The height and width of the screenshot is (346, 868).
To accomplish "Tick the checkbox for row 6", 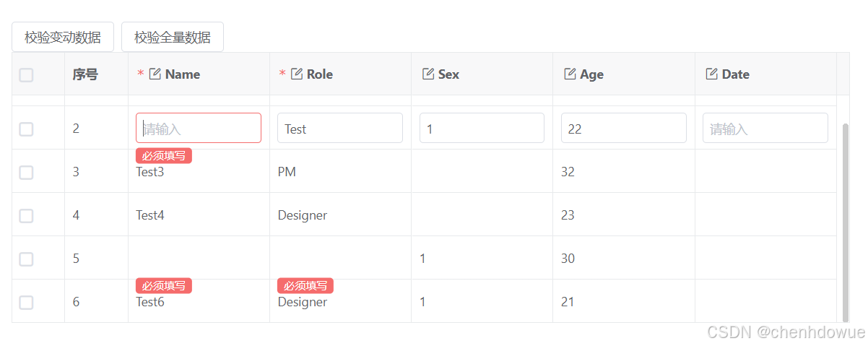I will pyautogui.click(x=27, y=302).
